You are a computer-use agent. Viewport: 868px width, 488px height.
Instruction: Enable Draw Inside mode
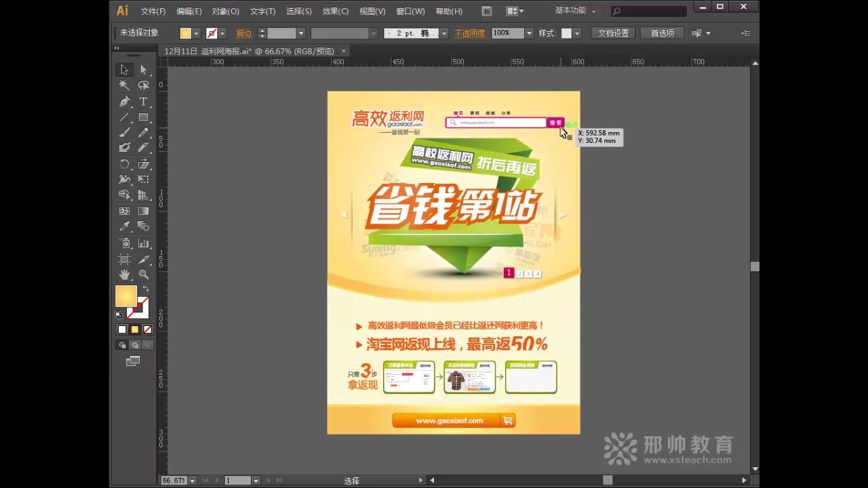pyautogui.click(x=147, y=345)
